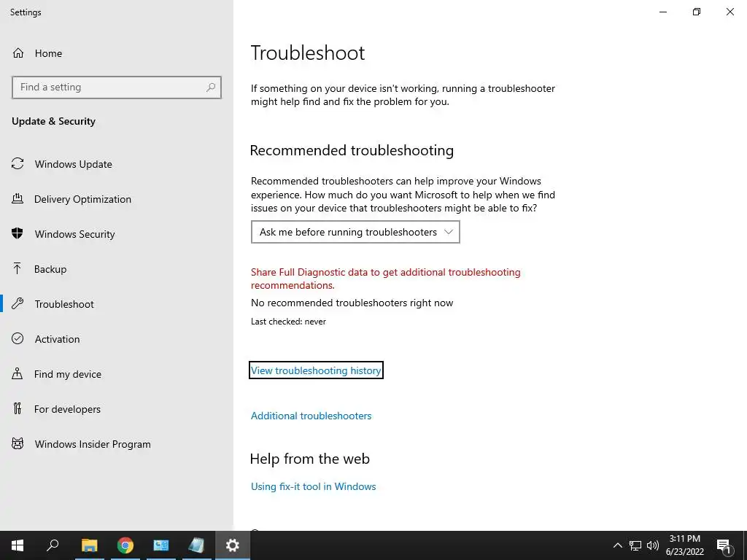Open the Windows Insider Program label

pos(93,444)
